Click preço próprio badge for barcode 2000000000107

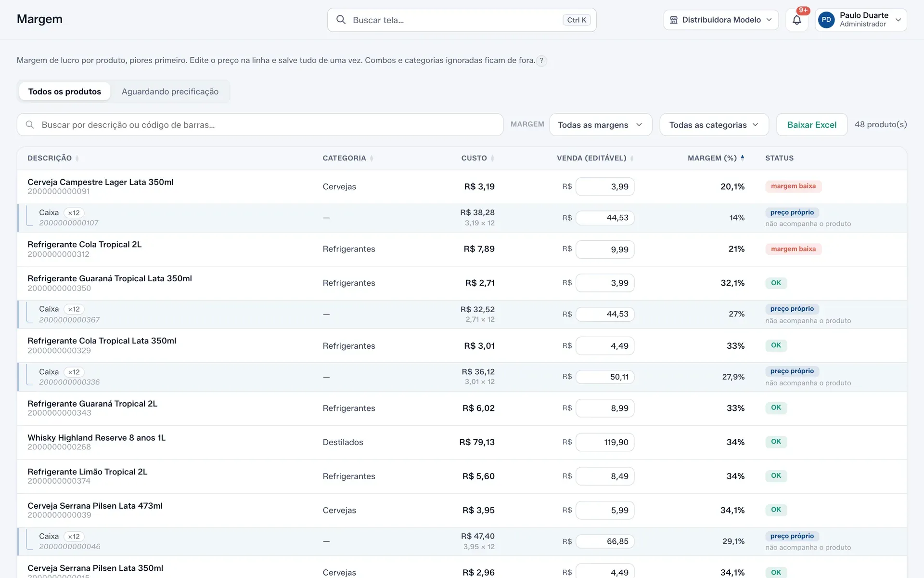click(792, 212)
